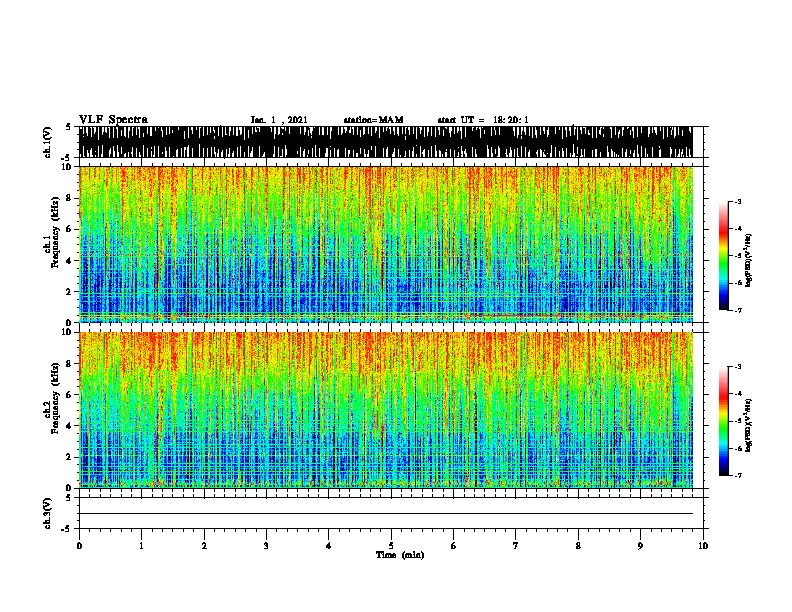
Task: Click the ch.2 color scale bar
Action: 724,421
